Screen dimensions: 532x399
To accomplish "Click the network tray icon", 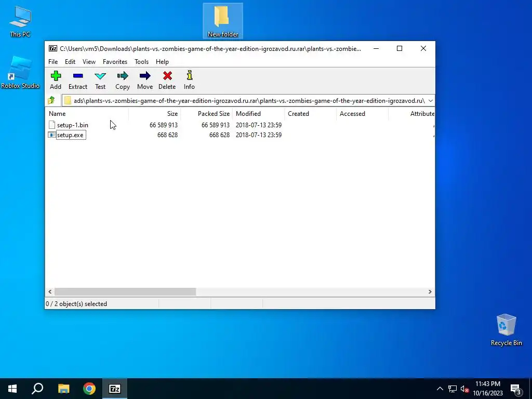I will (453, 389).
